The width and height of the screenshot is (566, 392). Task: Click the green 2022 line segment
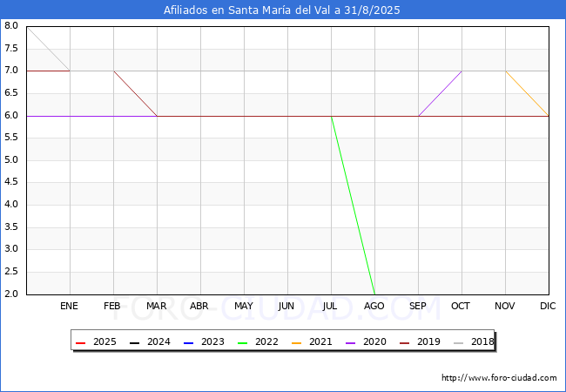click(x=353, y=205)
